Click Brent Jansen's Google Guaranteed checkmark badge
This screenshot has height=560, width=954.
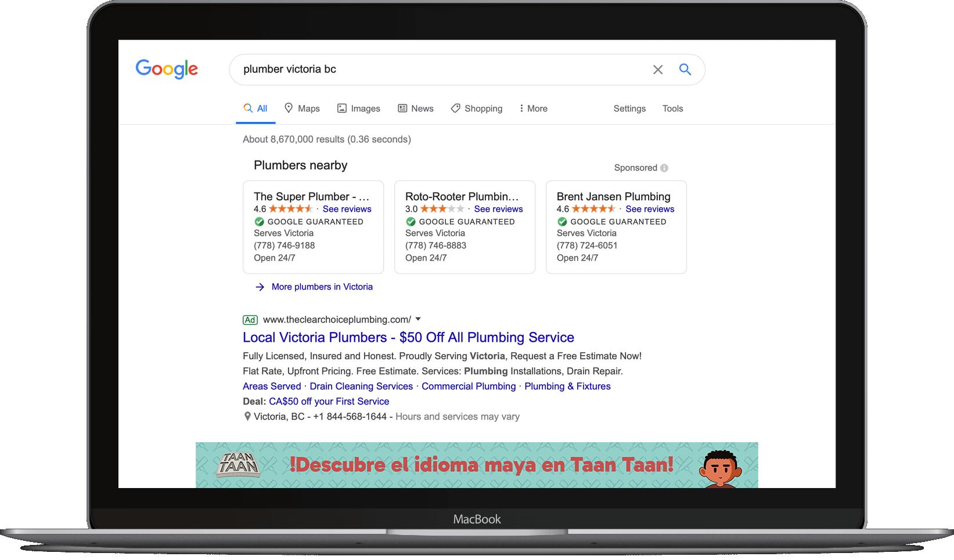pos(562,222)
